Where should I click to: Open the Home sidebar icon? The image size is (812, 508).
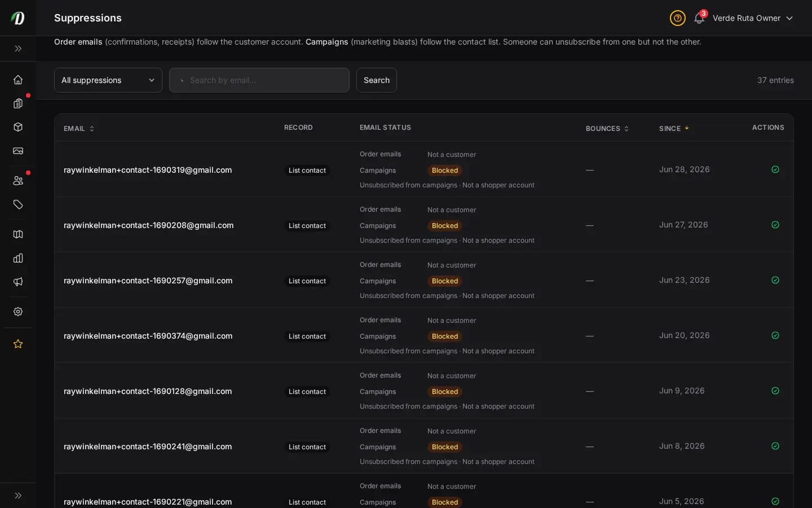pos(18,80)
